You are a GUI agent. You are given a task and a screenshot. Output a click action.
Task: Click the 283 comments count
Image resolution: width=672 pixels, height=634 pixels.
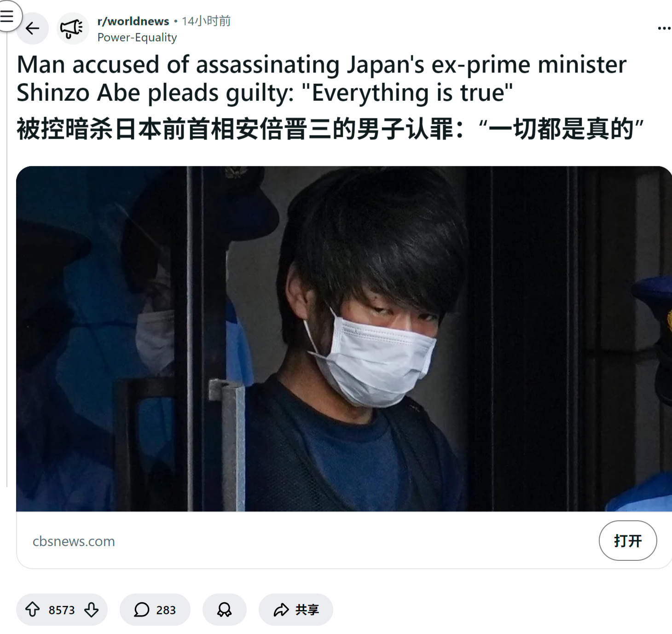click(x=166, y=610)
